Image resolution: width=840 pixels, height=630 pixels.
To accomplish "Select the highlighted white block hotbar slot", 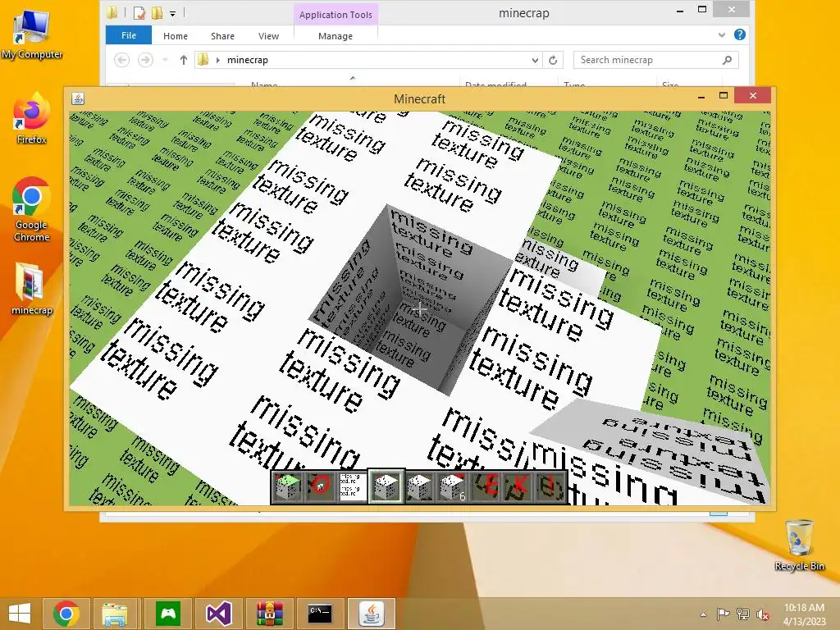I will tap(386, 486).
